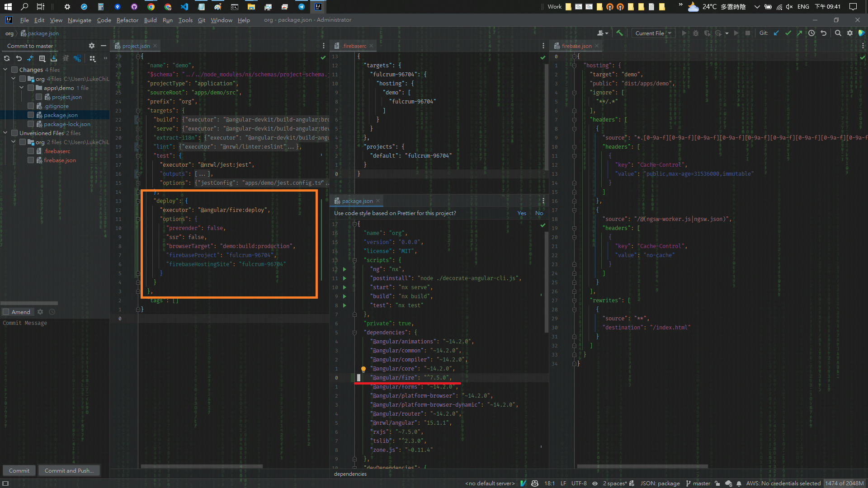Open the colorful plugin icon at toolbar end
The height and width of the screenshot is (488, 868).
[x=862, y=33]
